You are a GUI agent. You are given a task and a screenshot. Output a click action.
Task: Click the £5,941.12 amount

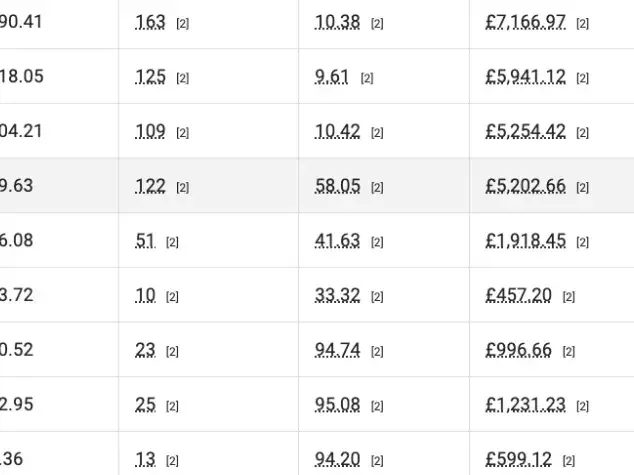click(525, 76)
